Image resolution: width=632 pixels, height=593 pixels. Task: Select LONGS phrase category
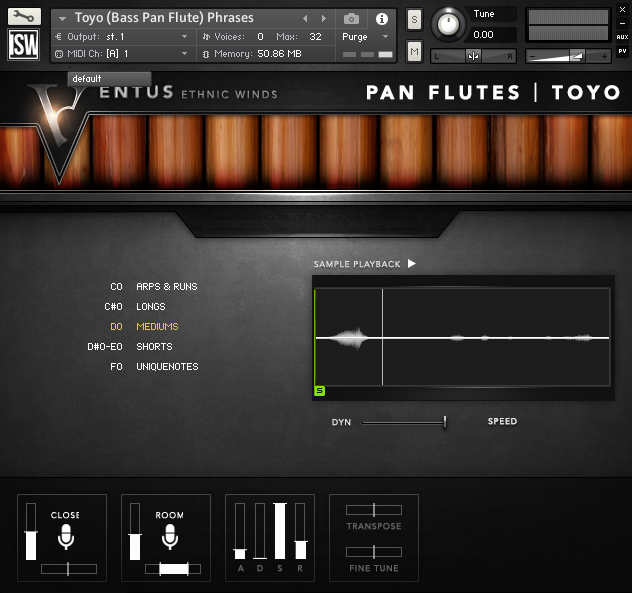[x=151, y=307]
